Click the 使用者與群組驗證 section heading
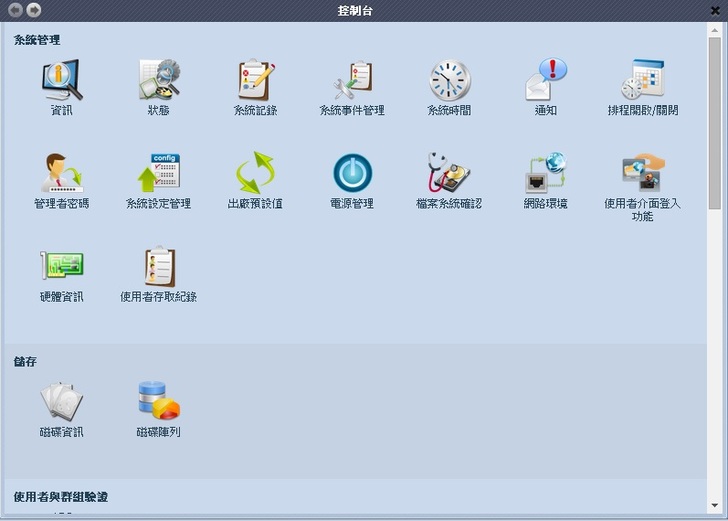728x521 pixels. [61, 497]
